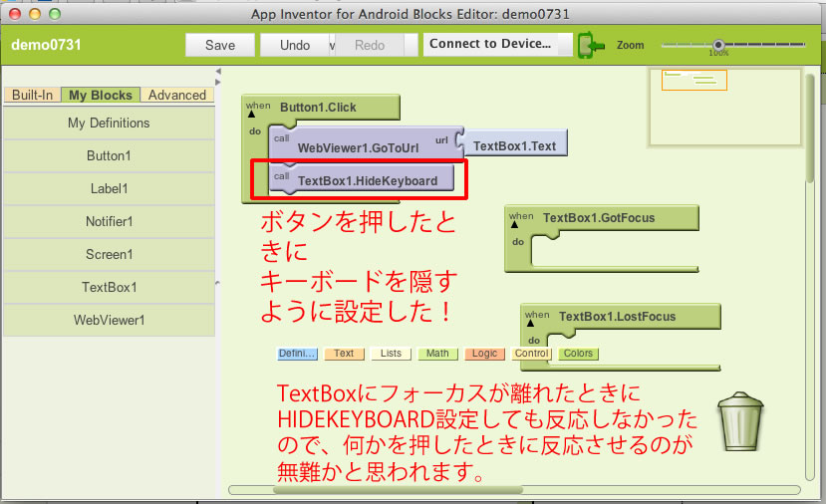Screen dimensions: 826x504
Task: Expand the palette with the right arrow
Action: coord(218,82)
